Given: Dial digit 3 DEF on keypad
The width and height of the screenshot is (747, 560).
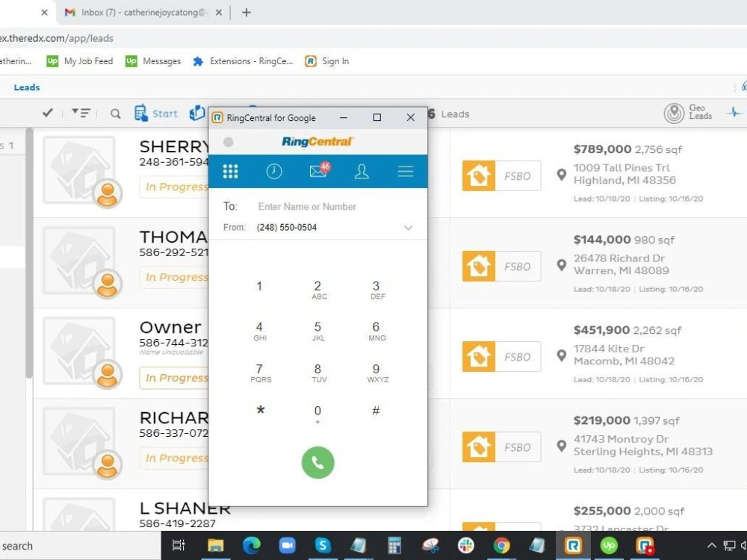Looking at the screenshot, I should pyautogui.click(x=376, y=290).
